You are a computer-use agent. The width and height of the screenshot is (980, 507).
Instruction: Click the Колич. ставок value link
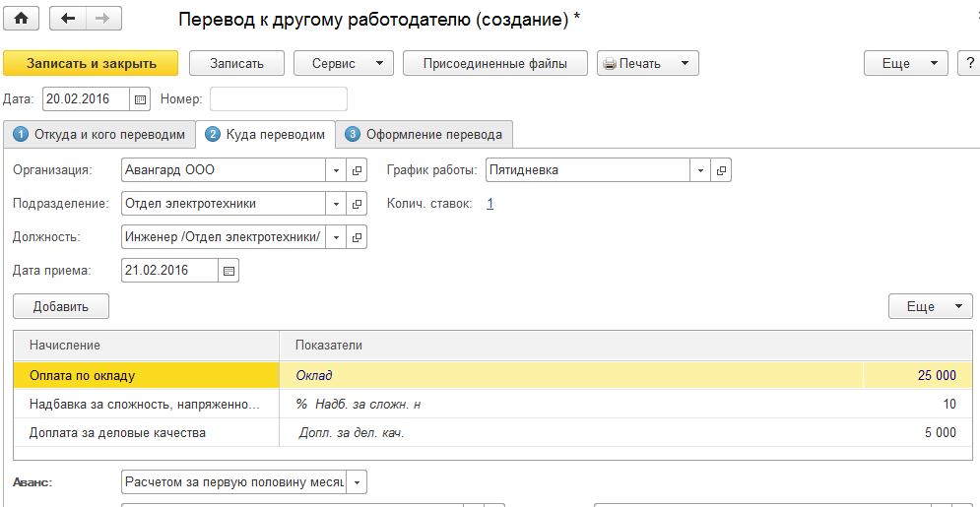coord(490,204)
